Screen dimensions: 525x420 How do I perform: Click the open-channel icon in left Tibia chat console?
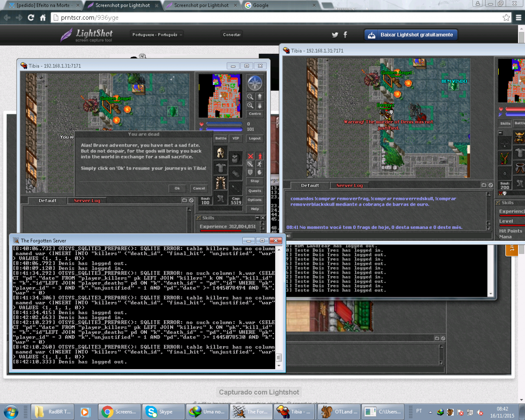pyautogui.click(x=185, y=200)
